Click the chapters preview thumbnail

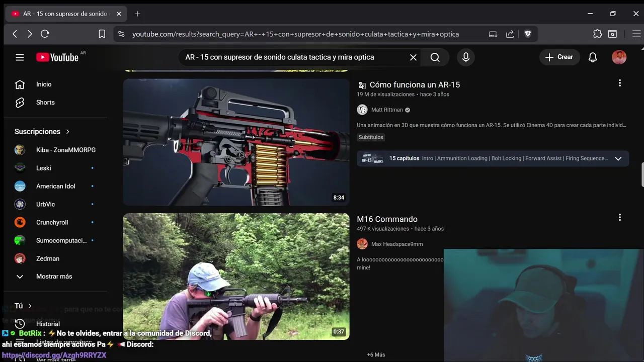[x=373, y=158]
